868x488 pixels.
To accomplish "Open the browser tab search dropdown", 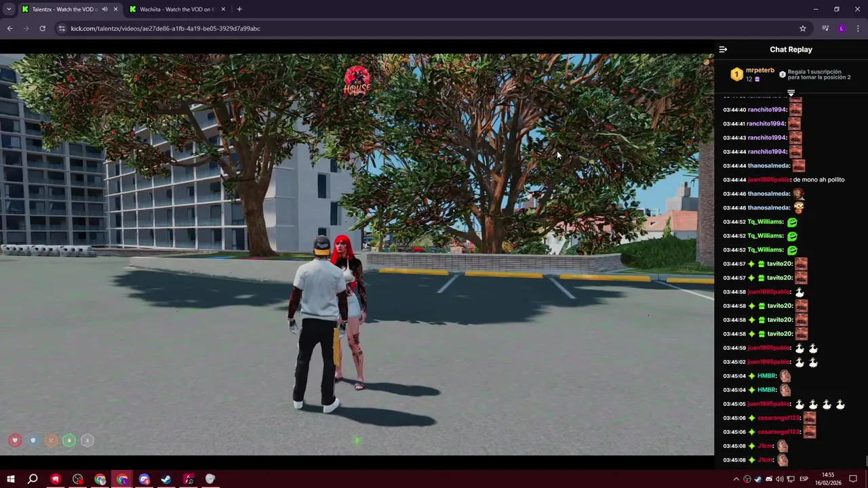I will click(x=9, y=9).
